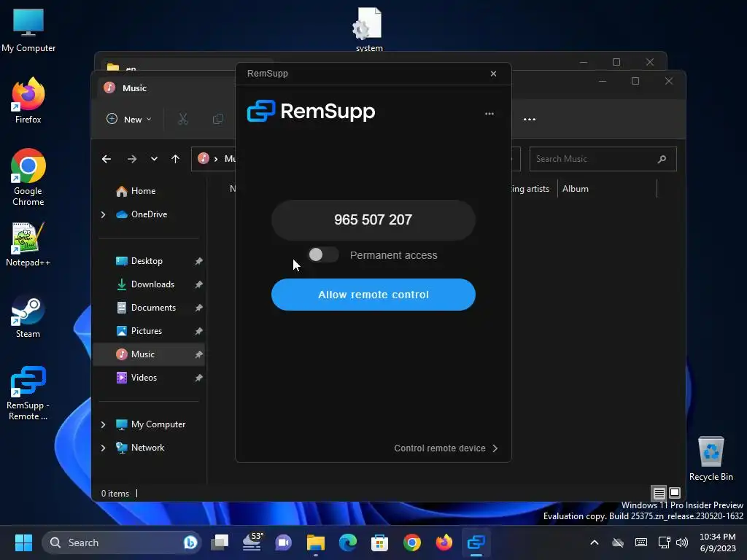Open Notepad++ desktop shortcut
This screenshot has height=560, width=747.
tap(28, 244)
